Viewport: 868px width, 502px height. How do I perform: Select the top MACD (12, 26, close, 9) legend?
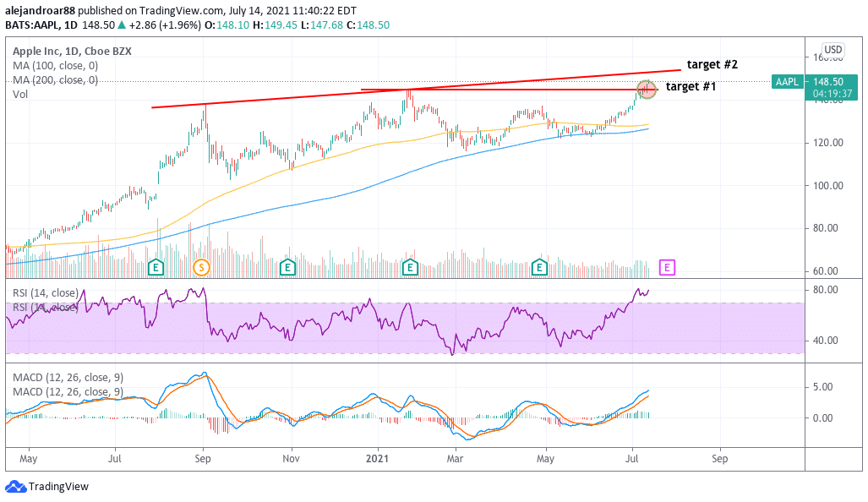click(68, 378)
